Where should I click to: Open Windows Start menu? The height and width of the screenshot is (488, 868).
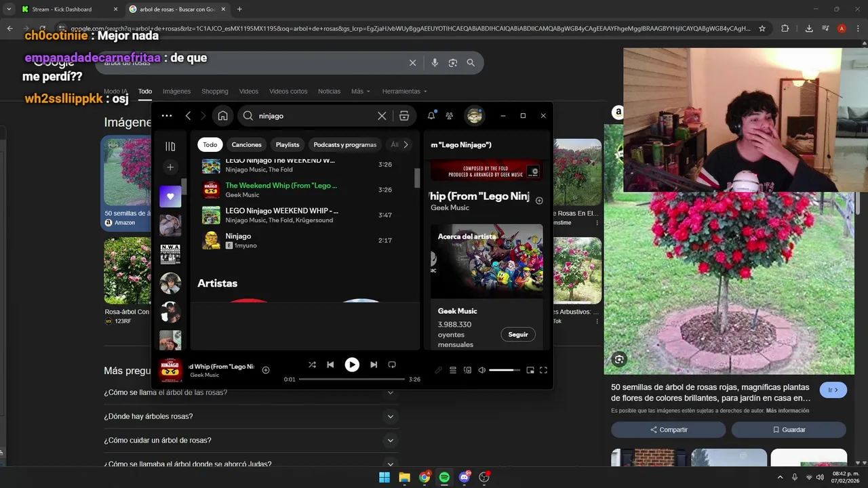click(x=384, y=477)
